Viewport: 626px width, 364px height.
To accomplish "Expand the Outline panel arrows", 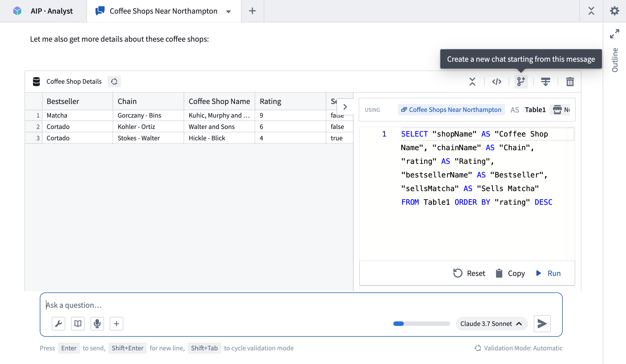I will pos(614,34).
